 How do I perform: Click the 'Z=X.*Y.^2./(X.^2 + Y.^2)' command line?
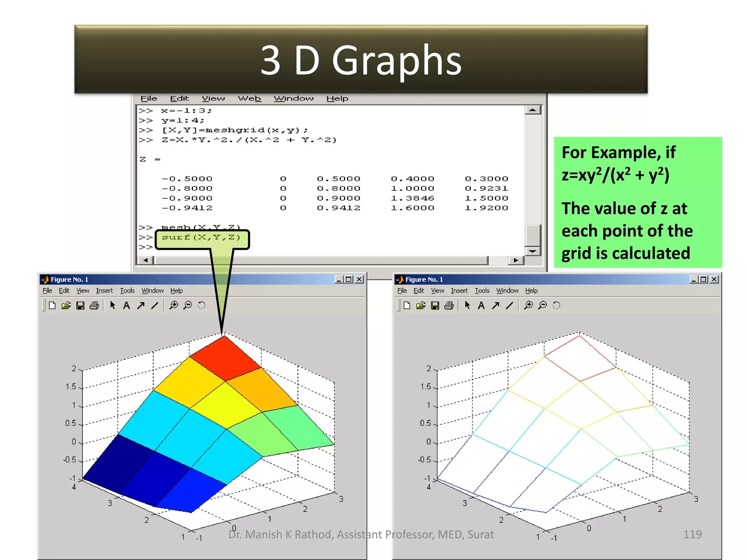pos(249,140)
